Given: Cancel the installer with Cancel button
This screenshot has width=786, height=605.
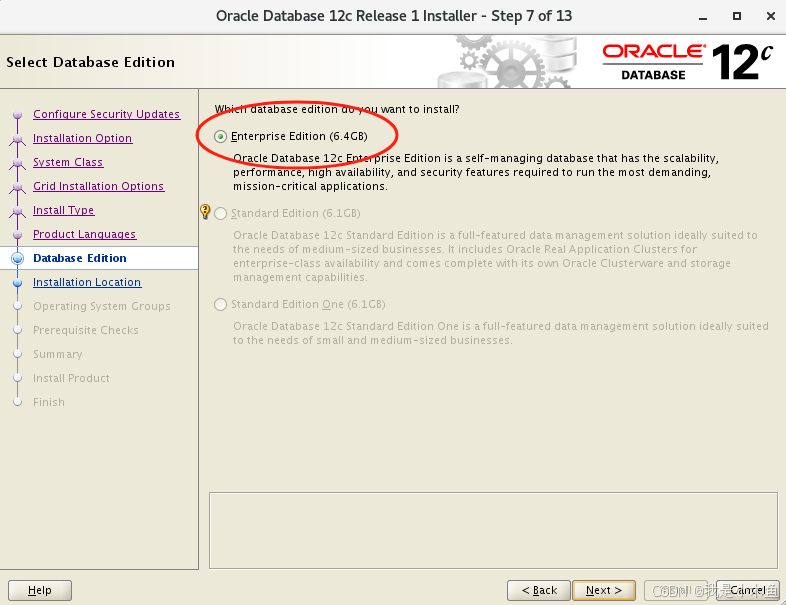Looking at the screenshot, I should [x=747, y=590].
